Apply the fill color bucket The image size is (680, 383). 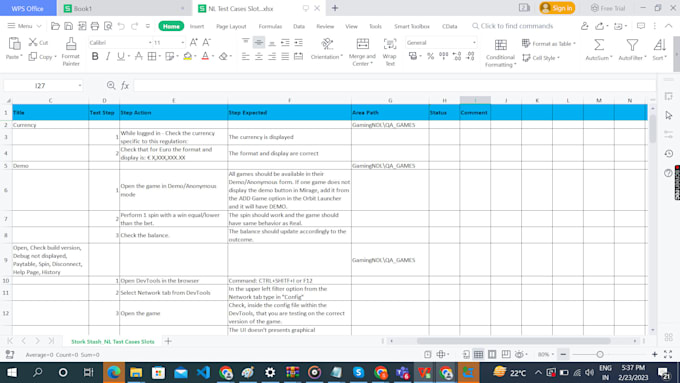187,56
